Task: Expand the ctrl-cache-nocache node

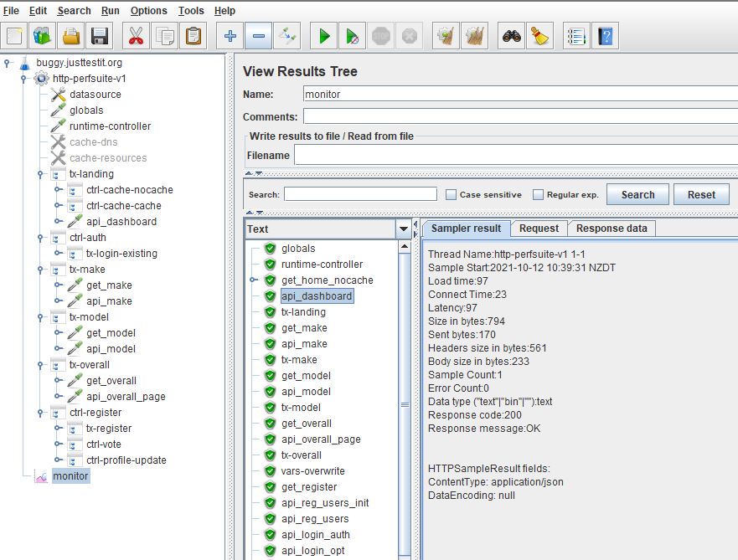Action: 58,190
